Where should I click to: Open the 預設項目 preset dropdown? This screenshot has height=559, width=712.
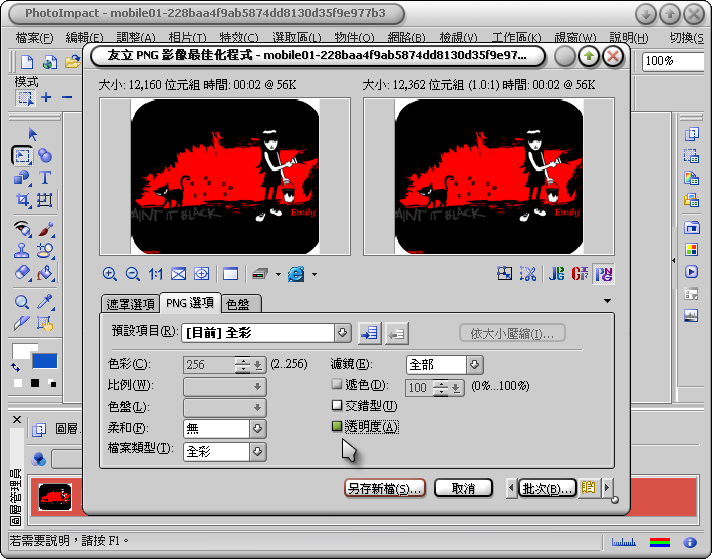[342, 333]
